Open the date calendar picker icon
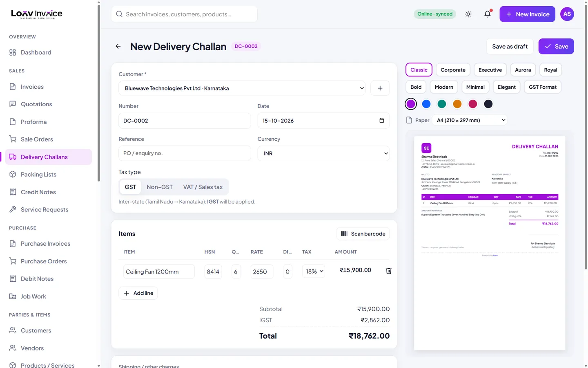 click(x=381, y=121)
